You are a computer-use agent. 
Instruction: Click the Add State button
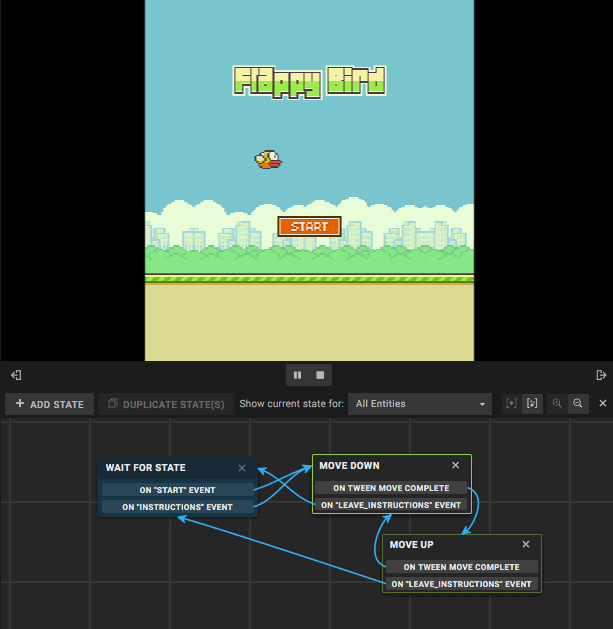[49, 404]
